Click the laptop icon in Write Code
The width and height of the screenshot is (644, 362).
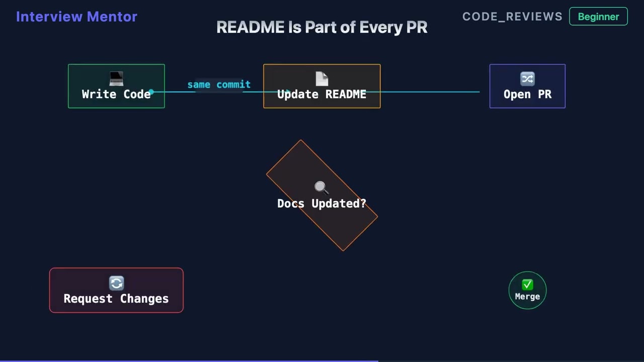(x=116, y=79)
